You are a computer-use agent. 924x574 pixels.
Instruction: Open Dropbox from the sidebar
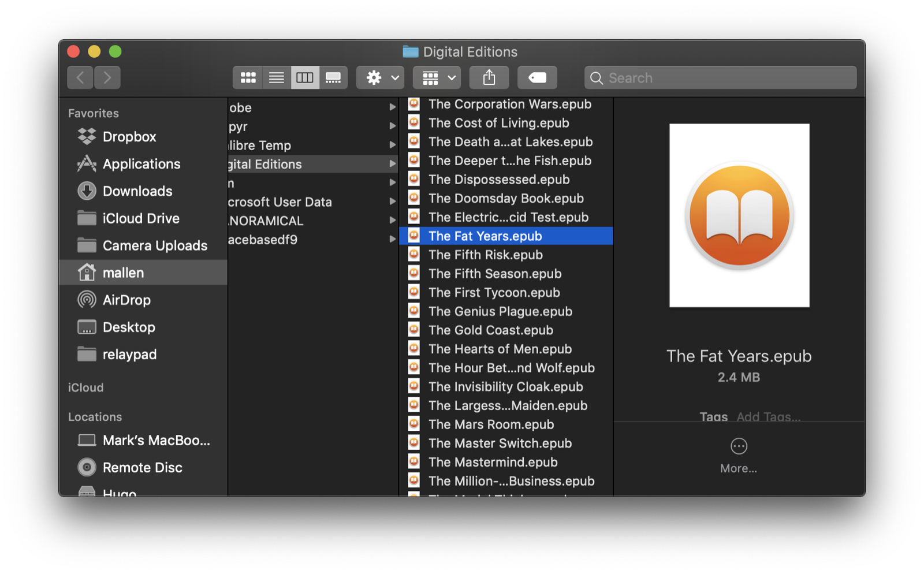pos(129,137)
